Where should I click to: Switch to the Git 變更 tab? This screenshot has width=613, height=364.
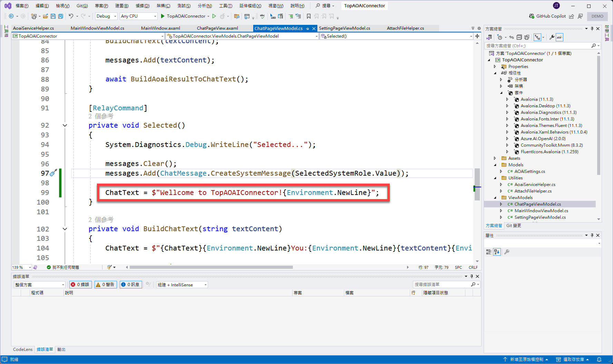514,226
